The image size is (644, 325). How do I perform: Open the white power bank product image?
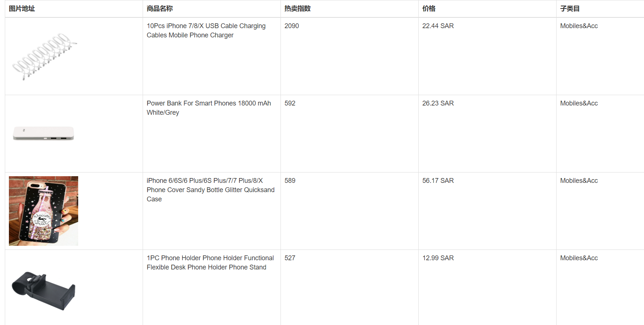point(44,134)
